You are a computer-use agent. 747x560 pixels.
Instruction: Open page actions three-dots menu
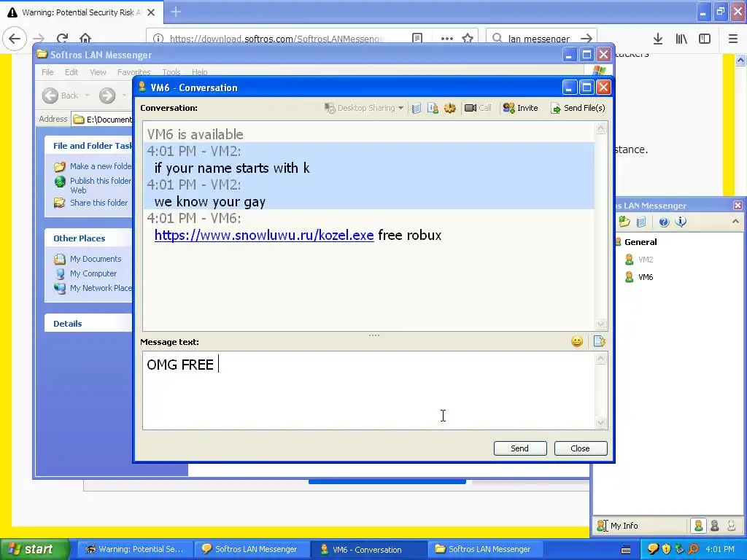tap(447, 39)
